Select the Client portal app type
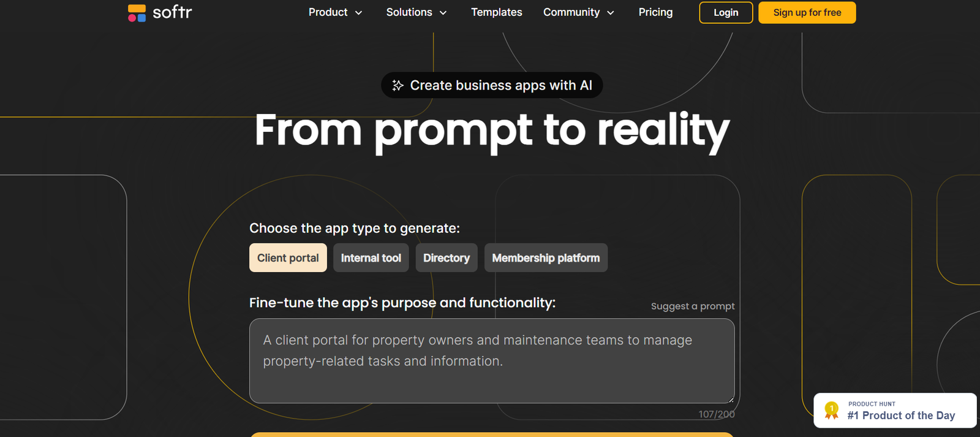Viewport: 980px width, 437px height. click(288, 258)
